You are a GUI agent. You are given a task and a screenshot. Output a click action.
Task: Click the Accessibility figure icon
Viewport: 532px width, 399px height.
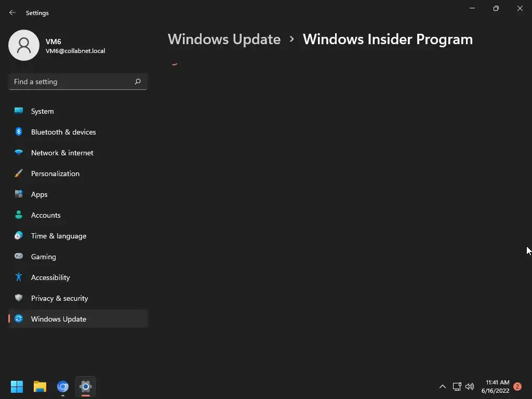pyautogui.click(x=19, y=277)
